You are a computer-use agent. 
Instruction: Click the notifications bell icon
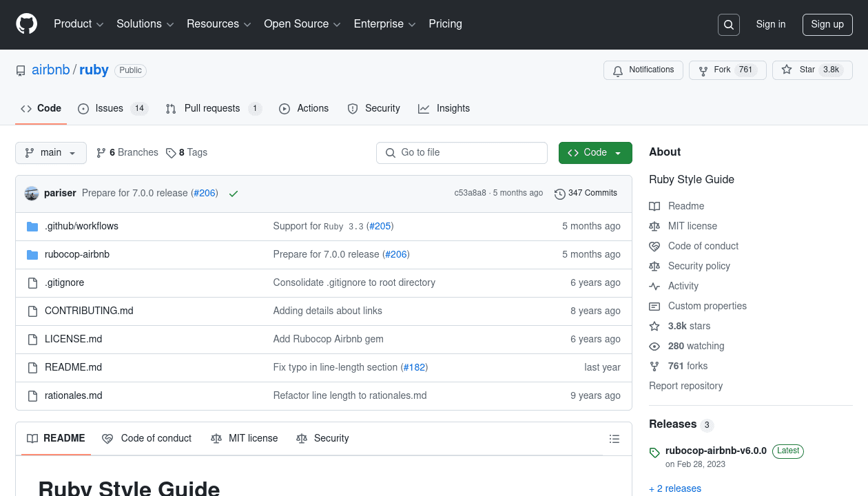tap(617, 70)
